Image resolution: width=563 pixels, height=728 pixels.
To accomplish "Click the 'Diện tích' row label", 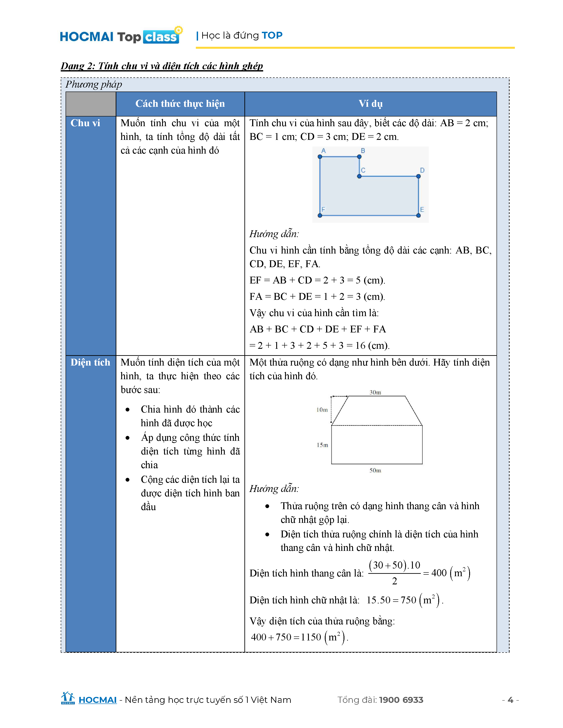I will (x=90, y=362).
